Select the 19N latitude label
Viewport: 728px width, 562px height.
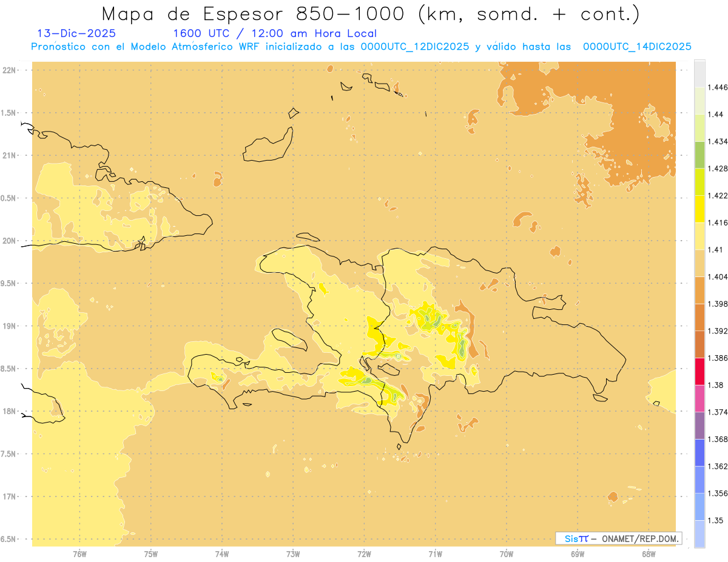(9, 326)
